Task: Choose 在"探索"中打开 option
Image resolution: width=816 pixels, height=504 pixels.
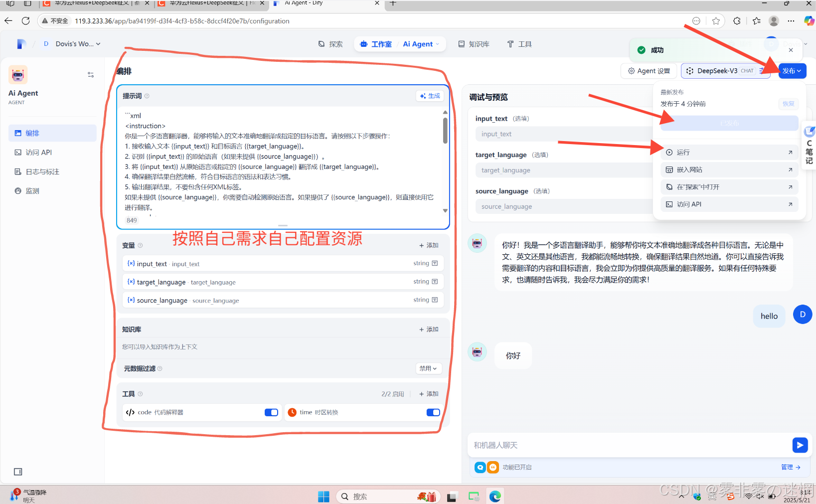Action: pyautogui.click(x=729, y=187)
